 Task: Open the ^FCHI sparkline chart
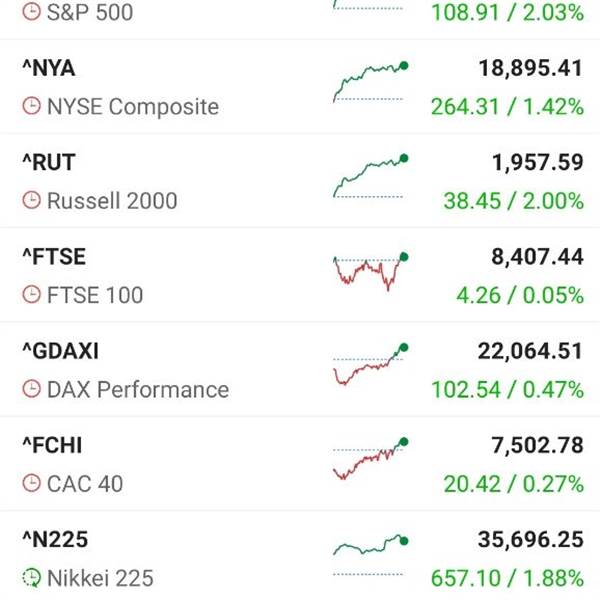pos(371,458)
